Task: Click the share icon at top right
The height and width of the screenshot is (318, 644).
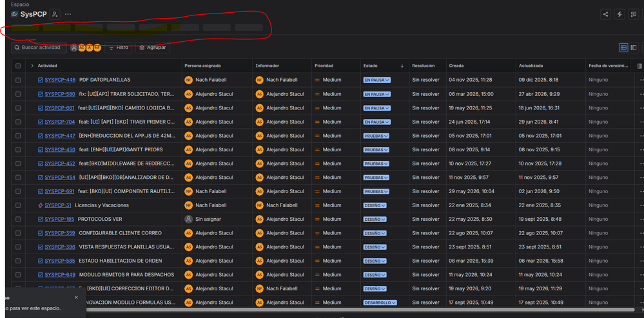Action: [605, 14]
